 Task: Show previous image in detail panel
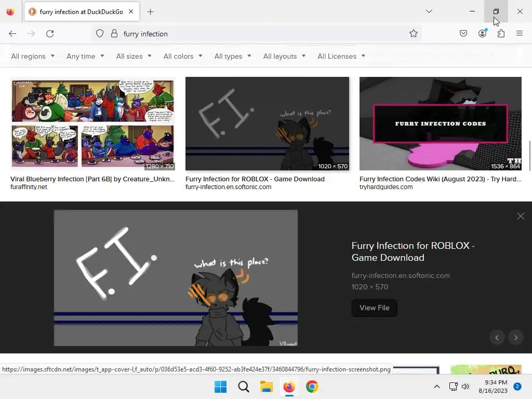tap(497, 338)
